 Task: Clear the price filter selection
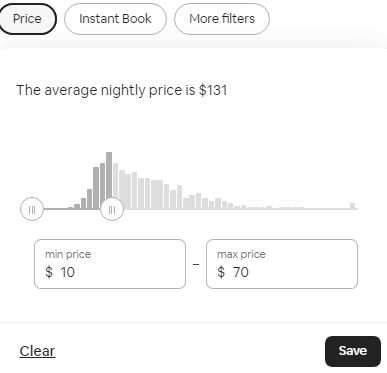tap(37, 351)
